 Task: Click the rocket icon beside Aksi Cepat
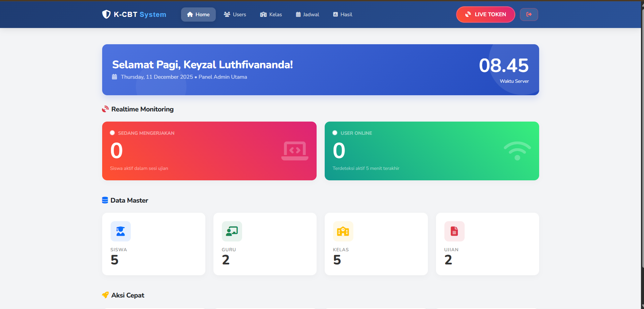click(106, 295)
